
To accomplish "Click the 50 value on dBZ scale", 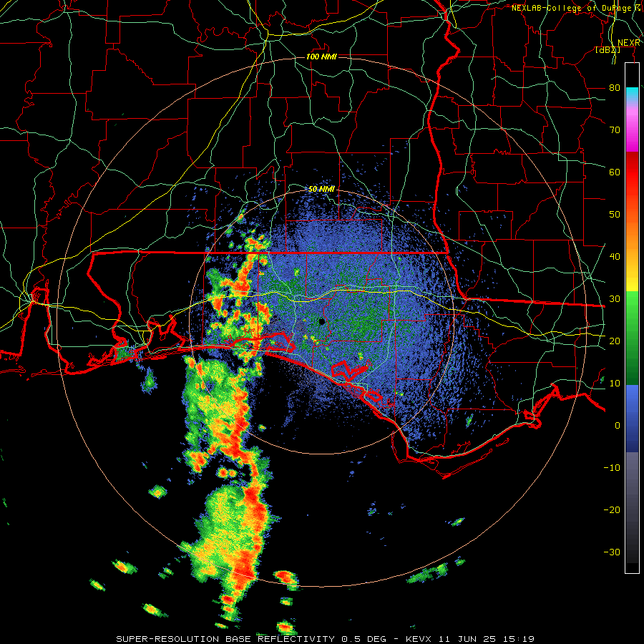I will click(x=615, y=215).
